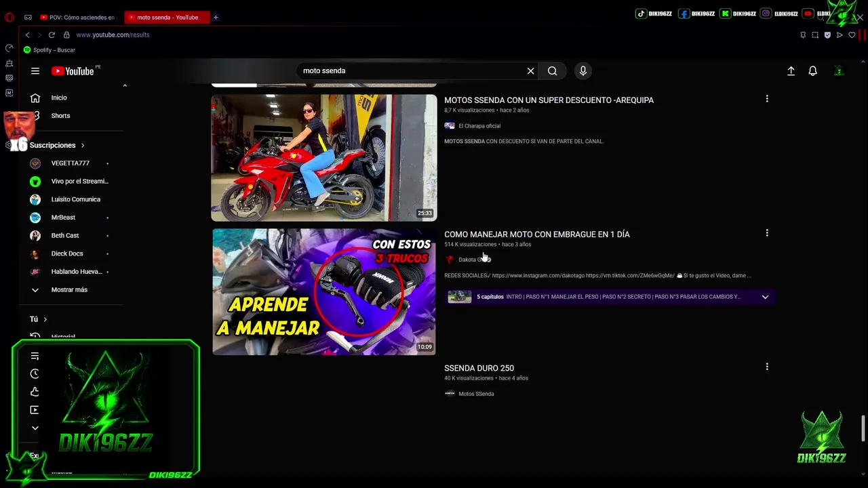868x488 pixels.
Task: Click the page vertical scrollbar thumb
Action: 863,428
